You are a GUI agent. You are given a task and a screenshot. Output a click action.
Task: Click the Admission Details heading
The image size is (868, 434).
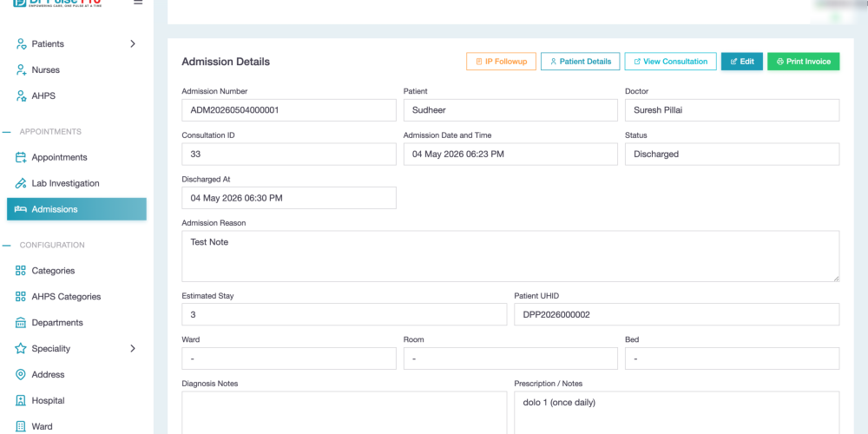(x=226, y=62)
